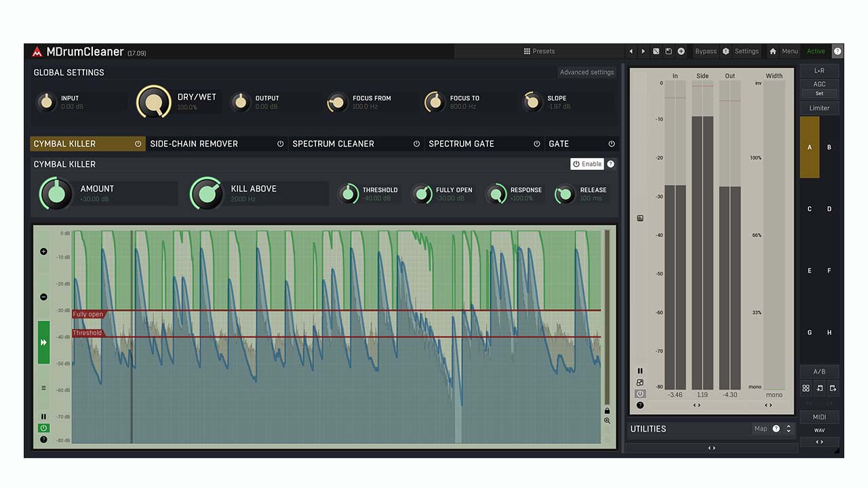Zoom out graph with minus icon
Viewport: 868px width, 488px height.
tap(43, 297)
